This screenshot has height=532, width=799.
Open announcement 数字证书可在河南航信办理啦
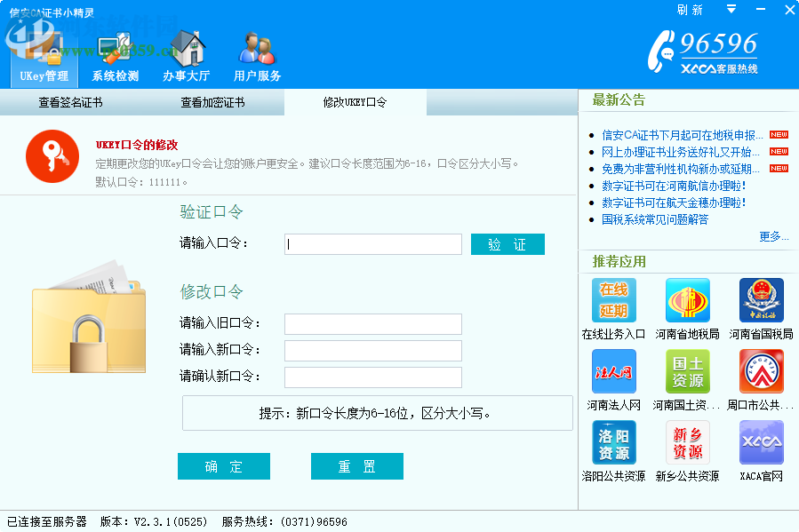click(674, 186)
